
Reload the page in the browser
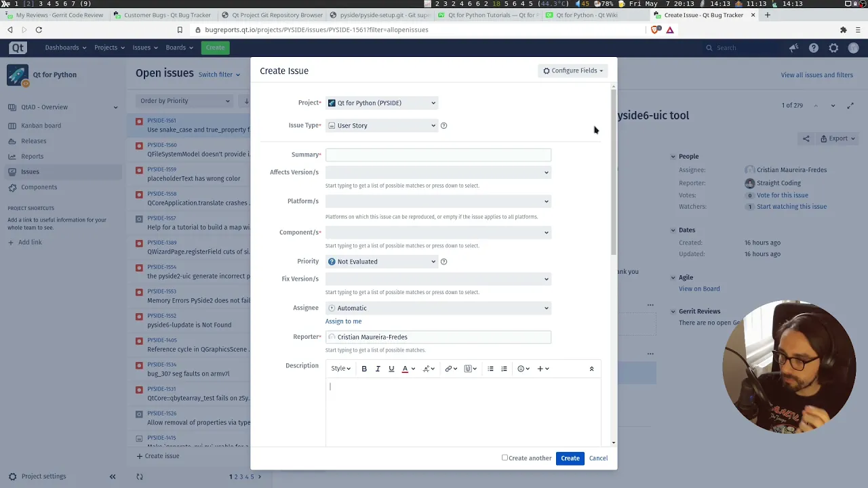(x=39, y=30)
